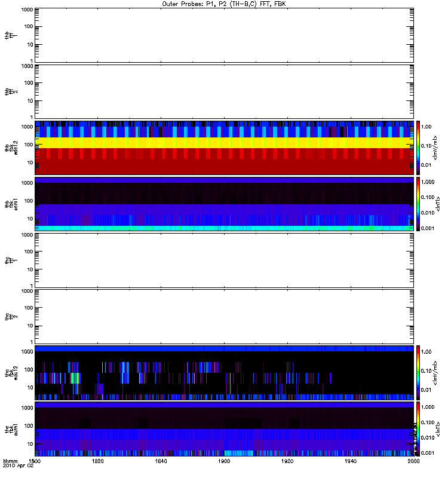Click the empty thb fff 2 plot panel

point(225,91)
